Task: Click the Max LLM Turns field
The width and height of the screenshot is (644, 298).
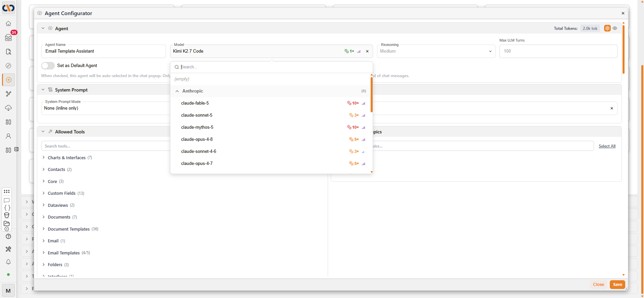Action: click(x=558, y=51)
